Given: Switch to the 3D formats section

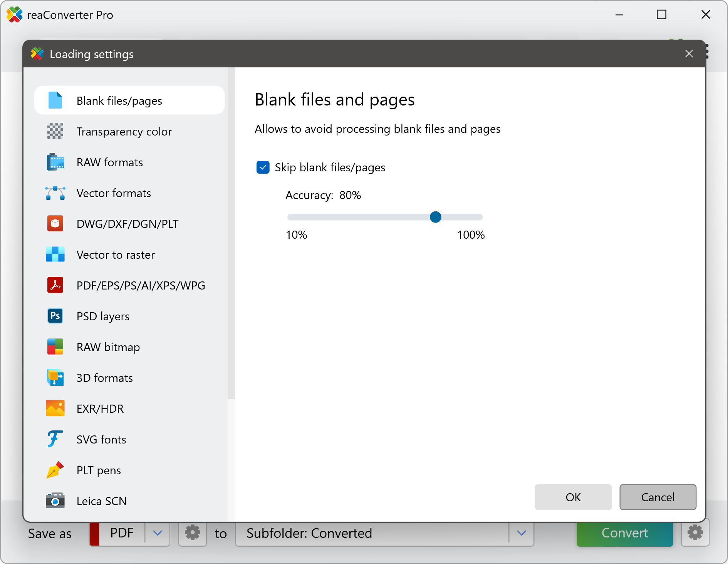Looking at the screenshot, I should 104,378.
